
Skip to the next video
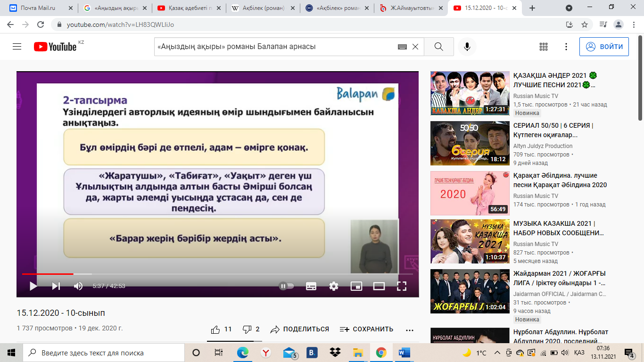[x=56, y=286]
